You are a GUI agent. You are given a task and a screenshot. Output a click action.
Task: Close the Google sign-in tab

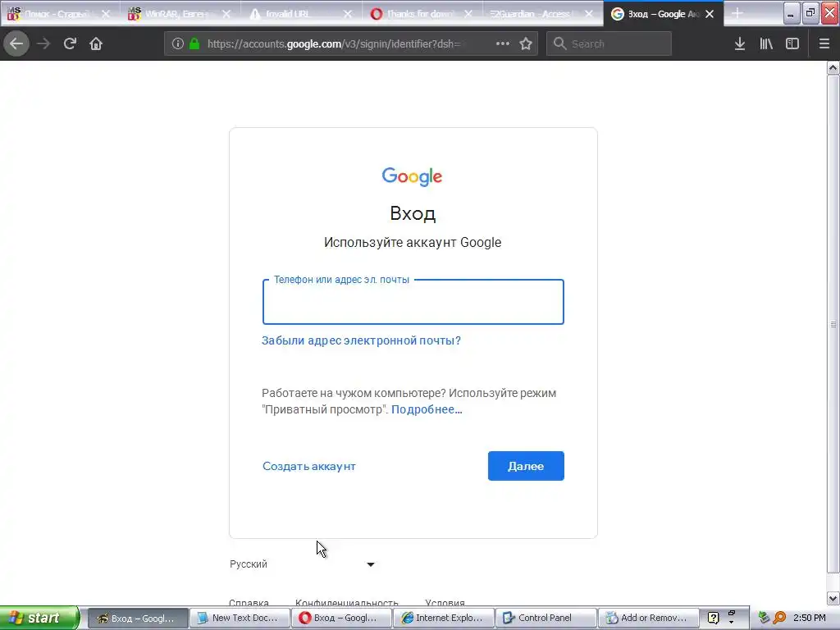pyautogui.click(x=710, y=14)
